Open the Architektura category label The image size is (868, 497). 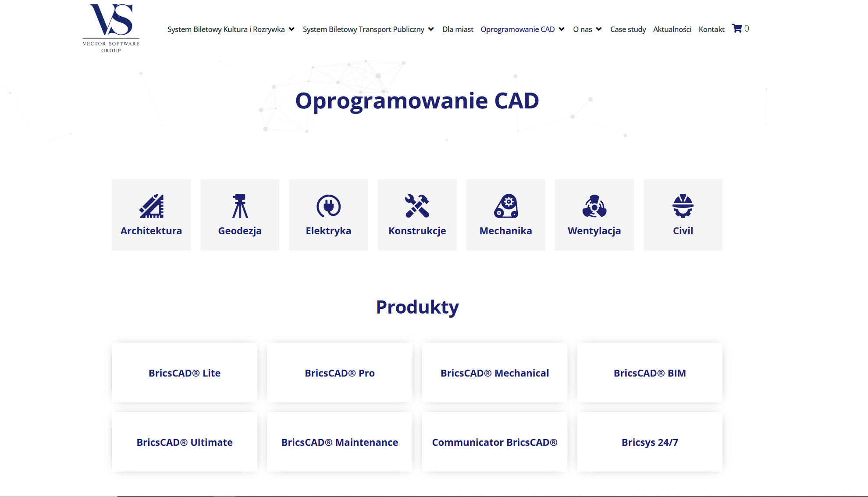point(151,231)
